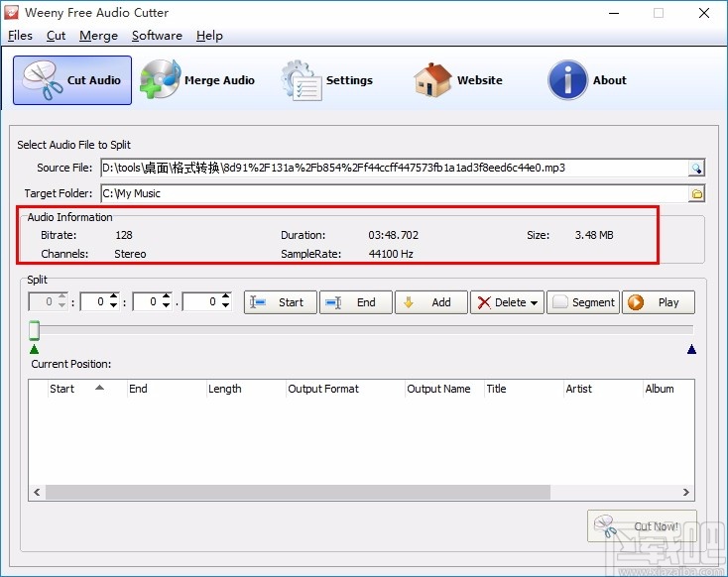Click the SampleRate value 44100 Hz
This screenshot has height=577, width=728.
pyautogui.click(x=391, y=254)
